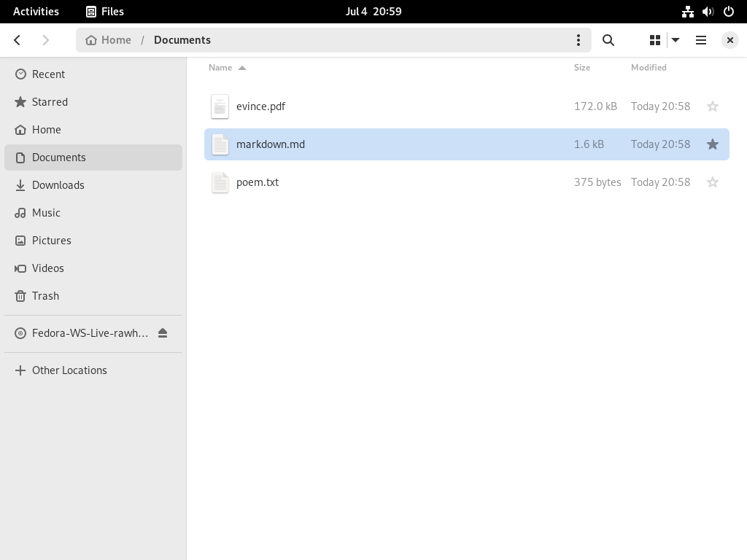Select the poem.txt file name
Screen dimensions: 747x560
pos(258,182)
